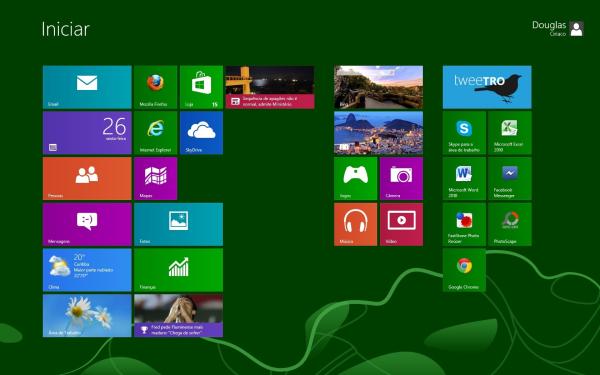Launch Google Chrome tile
The image size is (600, 375).
coord(464,270)
